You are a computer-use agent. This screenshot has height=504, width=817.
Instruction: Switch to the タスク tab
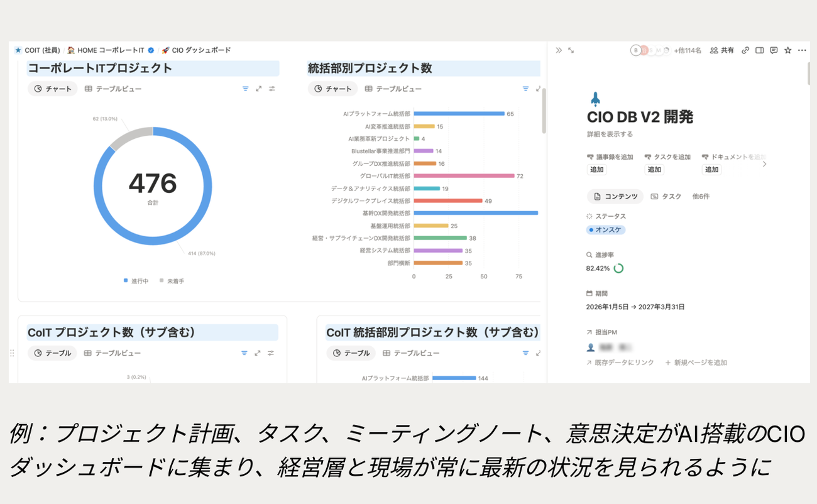[666, 197]
